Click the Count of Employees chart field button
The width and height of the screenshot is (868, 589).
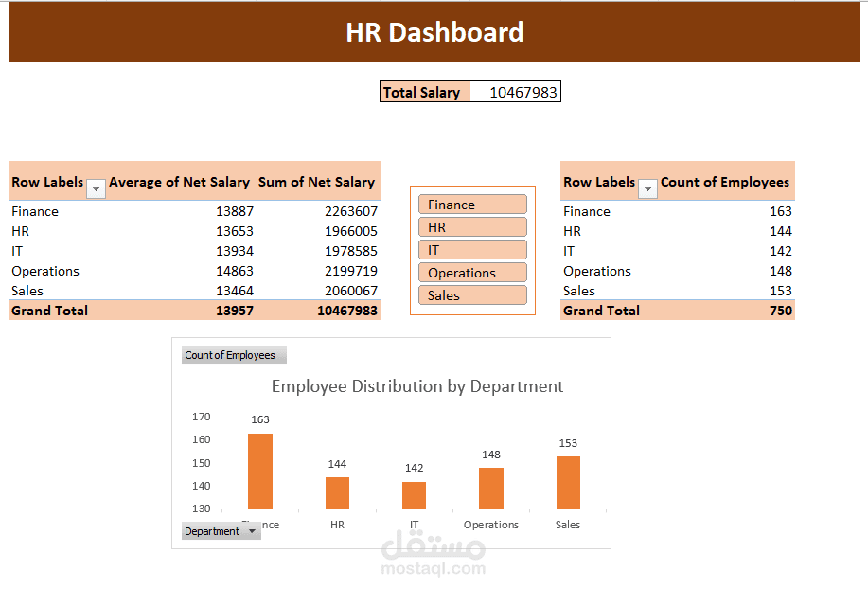coord(233,354)
